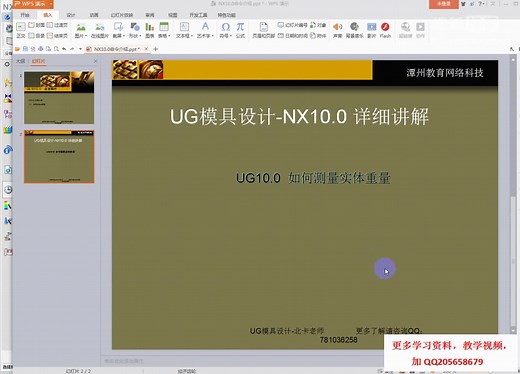Select slide 1 thumbnail
This screenshot has height=374, width=520.
pos(59,97)
